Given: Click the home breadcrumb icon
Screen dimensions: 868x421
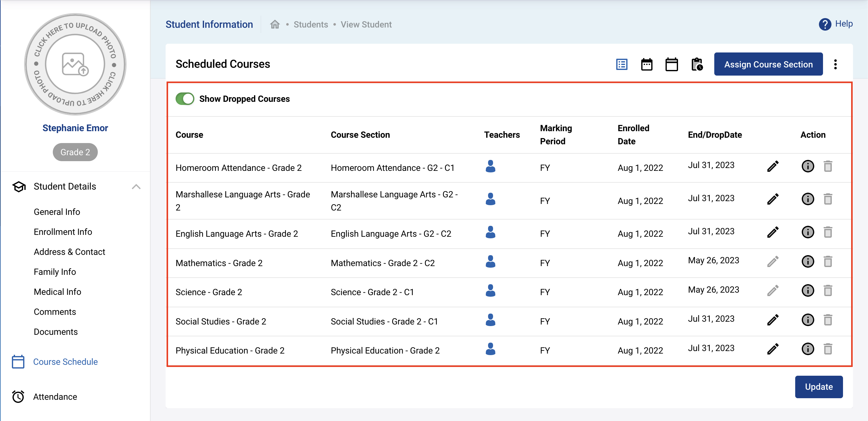Looking at the screenshot, I should click(275, 25).
